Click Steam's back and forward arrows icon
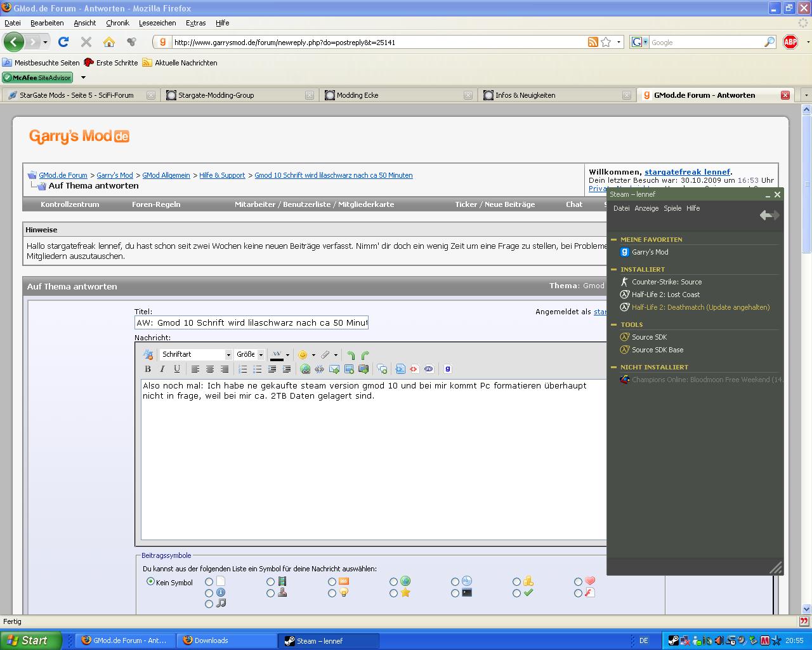Screen dimensions: 812x650 coord(769,215)
